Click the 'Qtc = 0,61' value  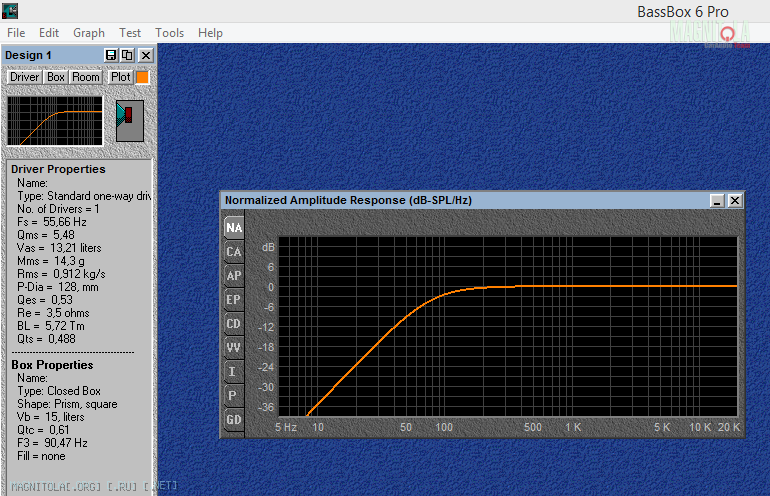[43, 430]
